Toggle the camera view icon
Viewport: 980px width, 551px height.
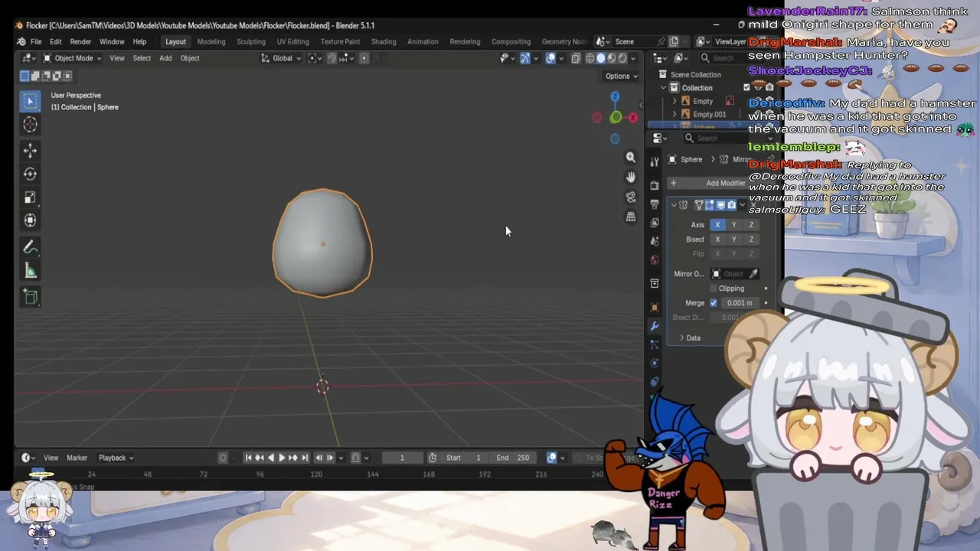[631, 197]
